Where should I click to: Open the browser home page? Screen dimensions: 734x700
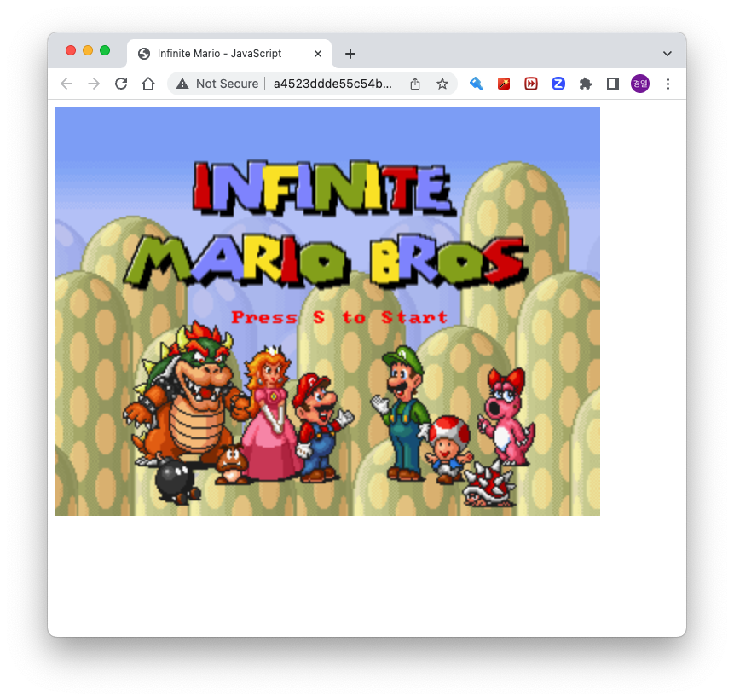(x=148, y=84)
